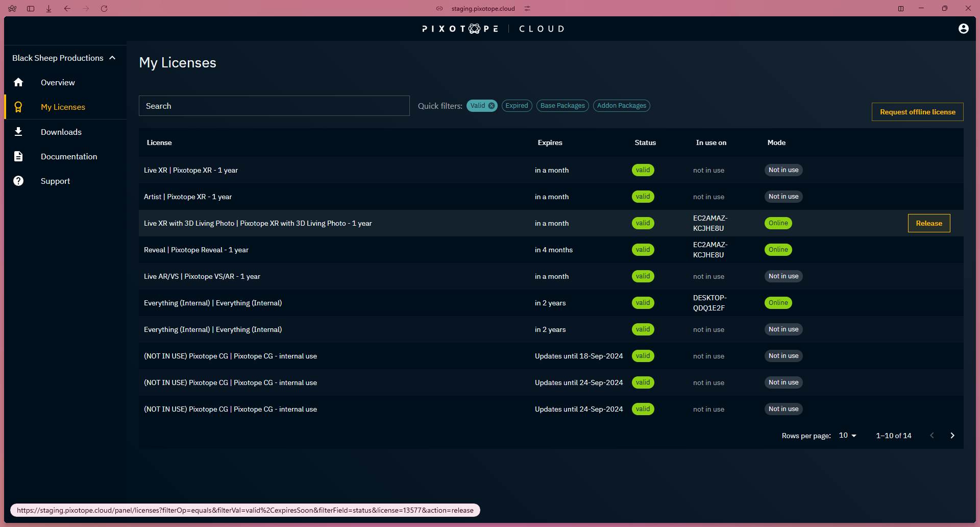
Task: Release the Live XR with 3D Living Photo license
Action: (928, 223)
